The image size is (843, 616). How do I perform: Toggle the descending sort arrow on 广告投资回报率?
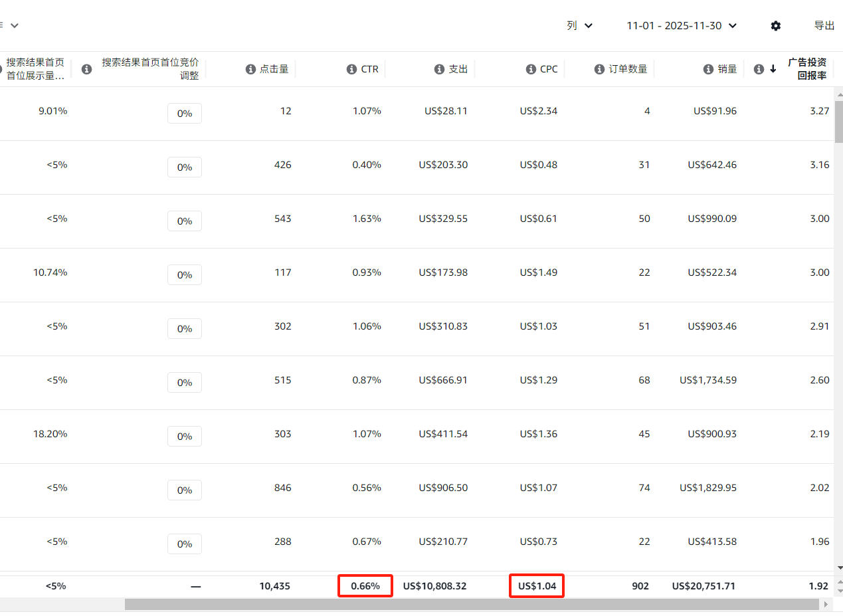[773, 69]
